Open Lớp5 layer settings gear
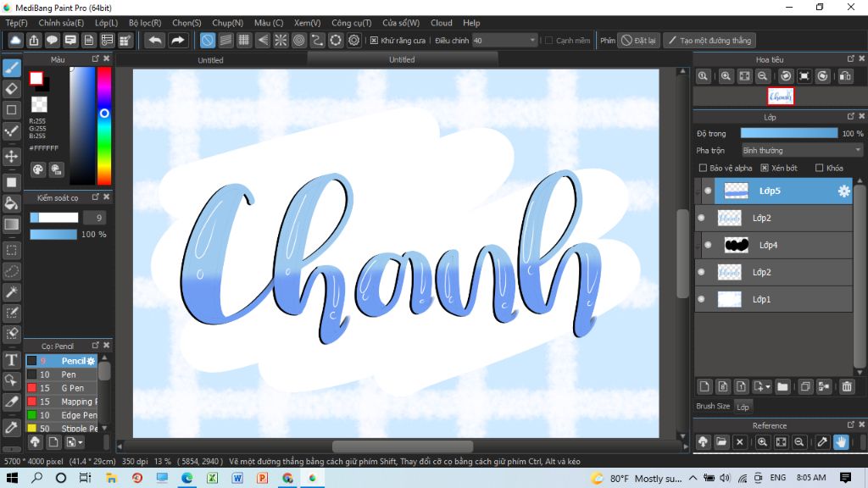The height and width of the screenshot is (488, 868). (x=843, y=191)
